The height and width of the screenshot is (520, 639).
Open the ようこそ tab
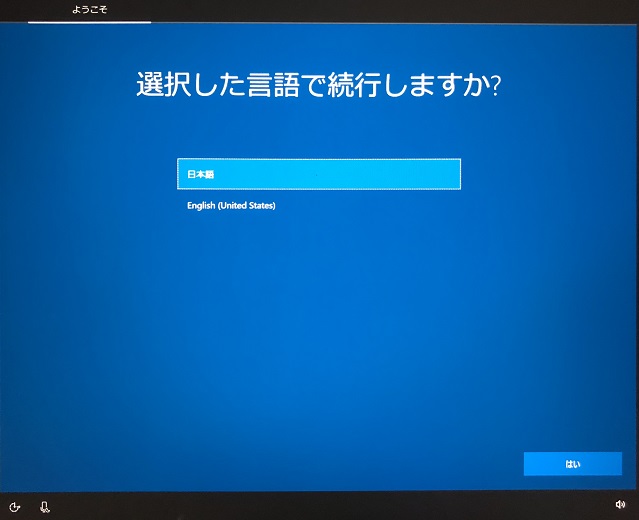pyautogui.click(x=90, y=10)
